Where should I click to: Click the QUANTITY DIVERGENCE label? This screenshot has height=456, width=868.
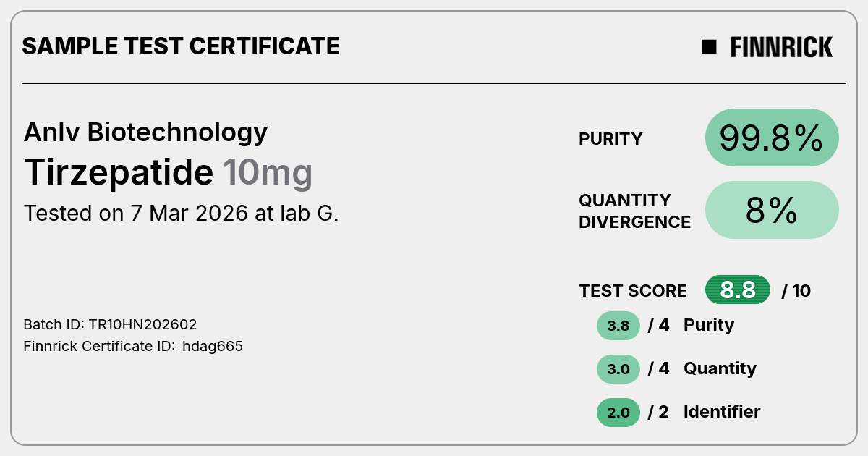click(634, 211)
